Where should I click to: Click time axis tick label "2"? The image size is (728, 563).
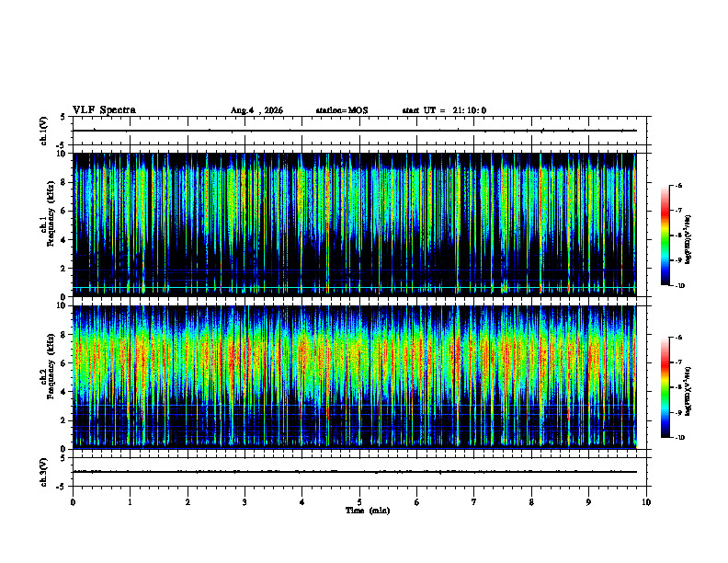tap(188, 502)
